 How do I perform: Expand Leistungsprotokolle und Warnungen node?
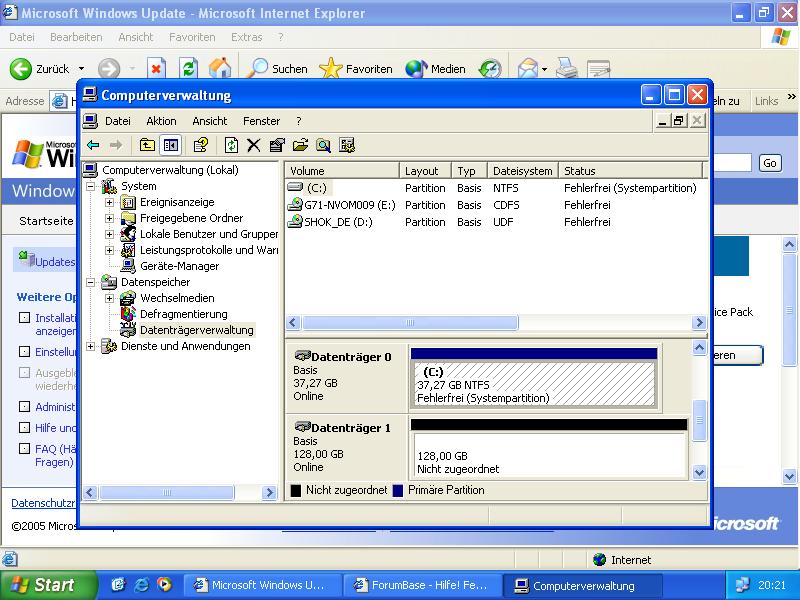[110, 251]
